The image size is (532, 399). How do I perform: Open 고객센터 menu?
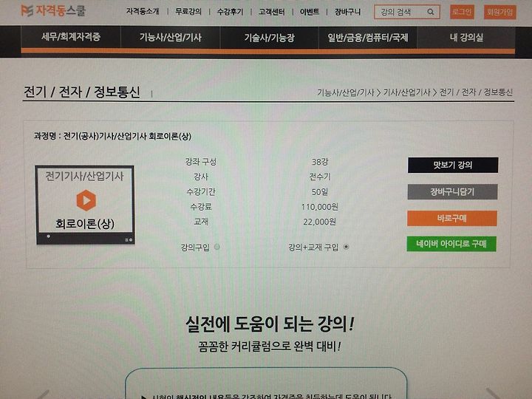point(272,12)
